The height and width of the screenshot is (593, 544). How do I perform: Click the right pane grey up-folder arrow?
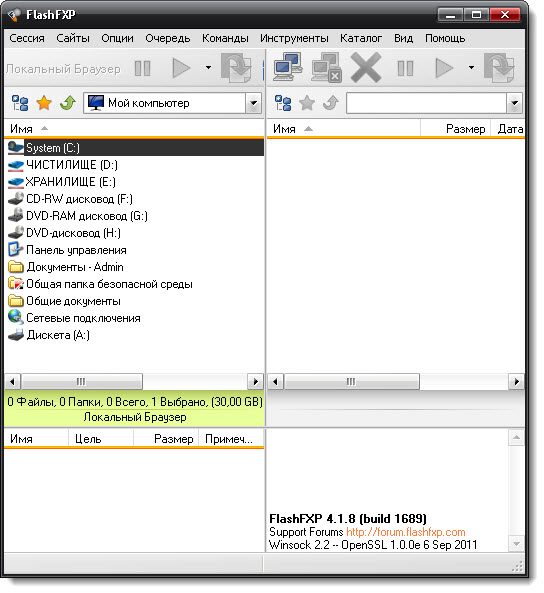(331, 102)
